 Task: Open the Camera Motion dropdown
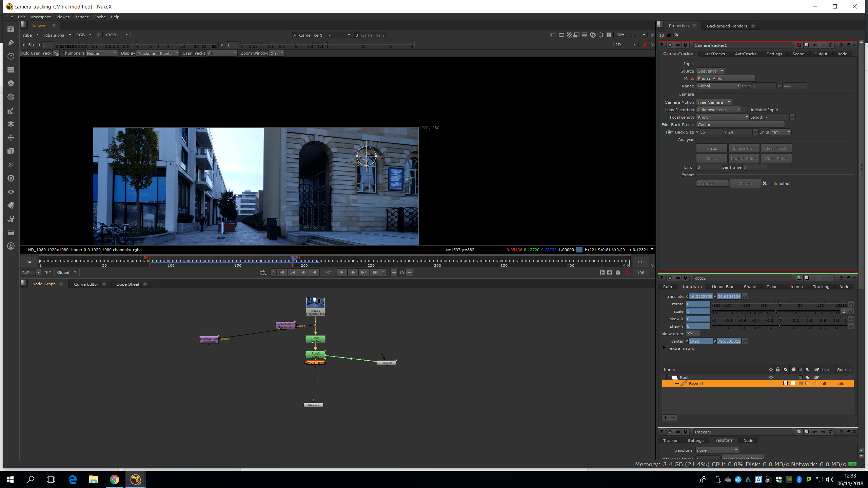pyautogui.click(x=714, y=102)
